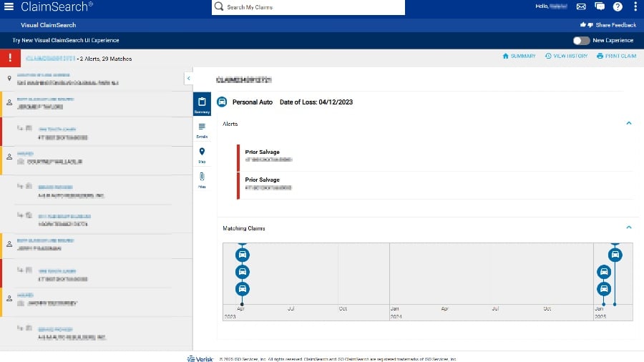Click 'Try New Visual ClaimSearch UI Experience' text
This screenshot has width=644, height=362.
coord(66,40)
